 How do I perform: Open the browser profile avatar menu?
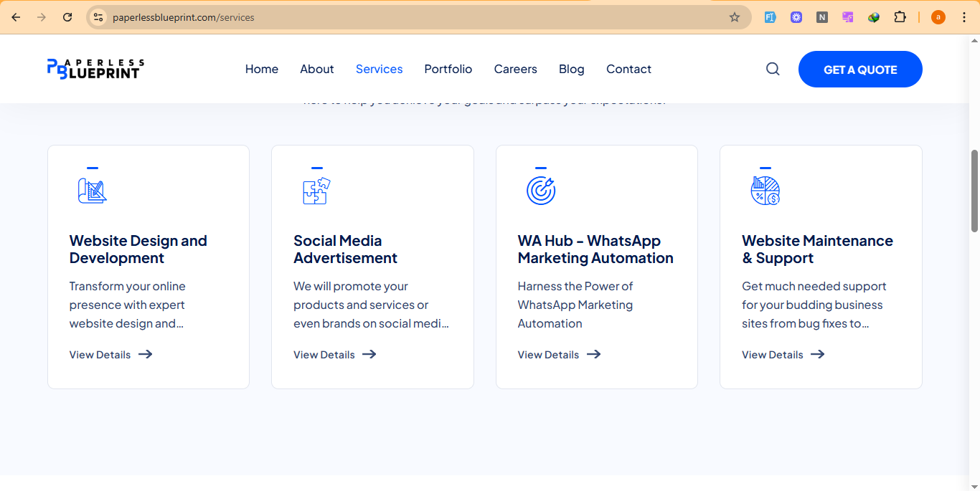tap(938, 17)
